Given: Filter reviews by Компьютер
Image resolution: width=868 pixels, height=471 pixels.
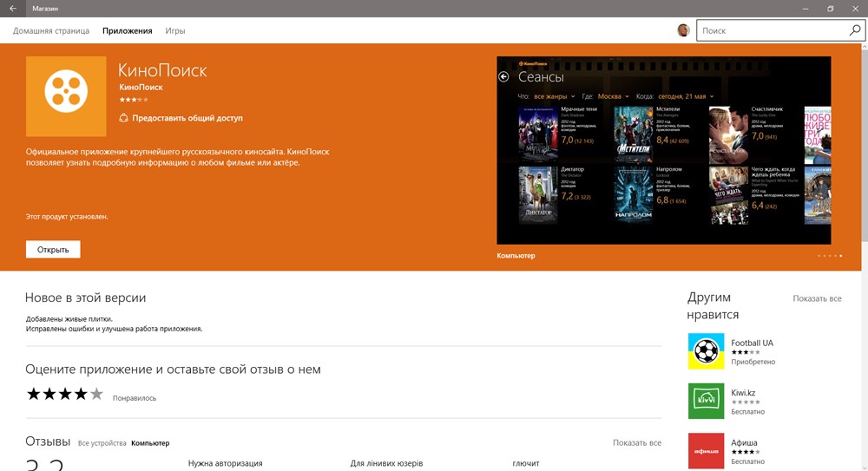Looking at the screenshot, I should [150, 443].
